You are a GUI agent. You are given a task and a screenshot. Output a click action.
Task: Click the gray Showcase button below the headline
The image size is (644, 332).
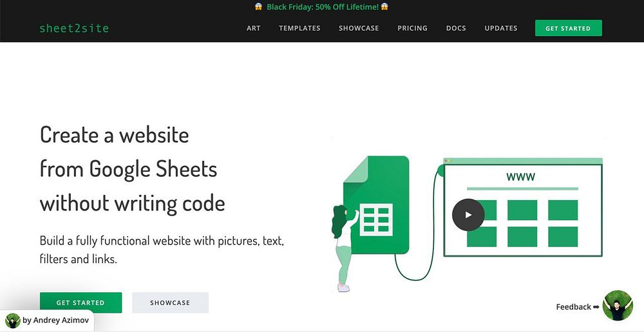170,302
